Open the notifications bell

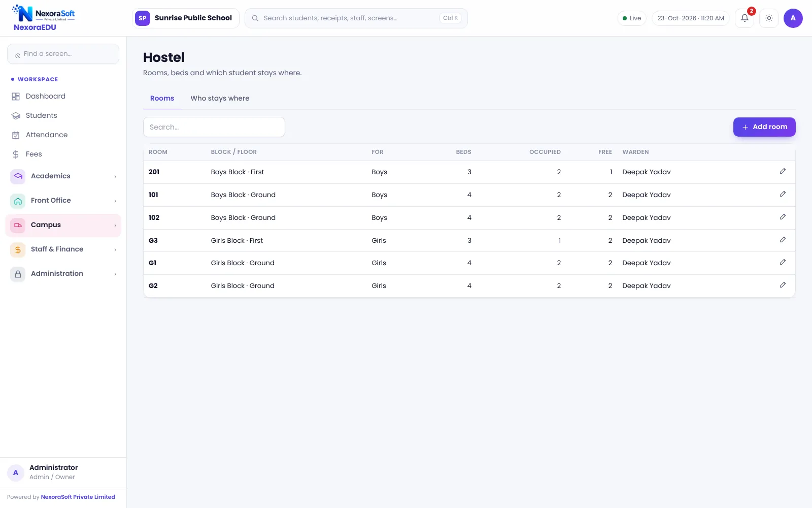point(745,18)
